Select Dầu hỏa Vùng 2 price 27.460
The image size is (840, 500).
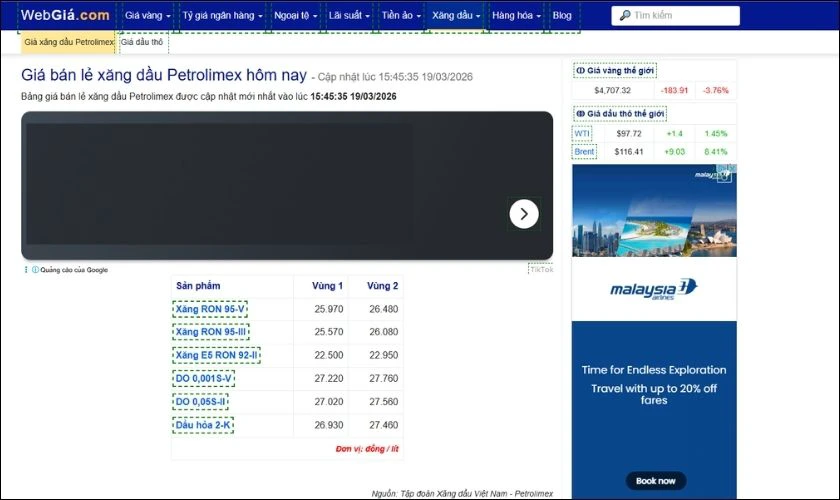[x=383, y=425]
